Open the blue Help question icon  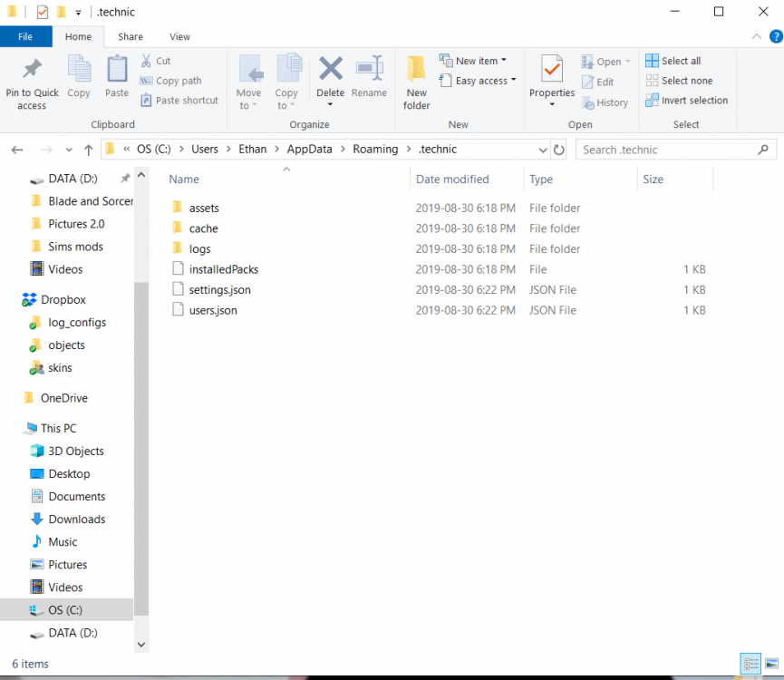(x=776, y=36)
